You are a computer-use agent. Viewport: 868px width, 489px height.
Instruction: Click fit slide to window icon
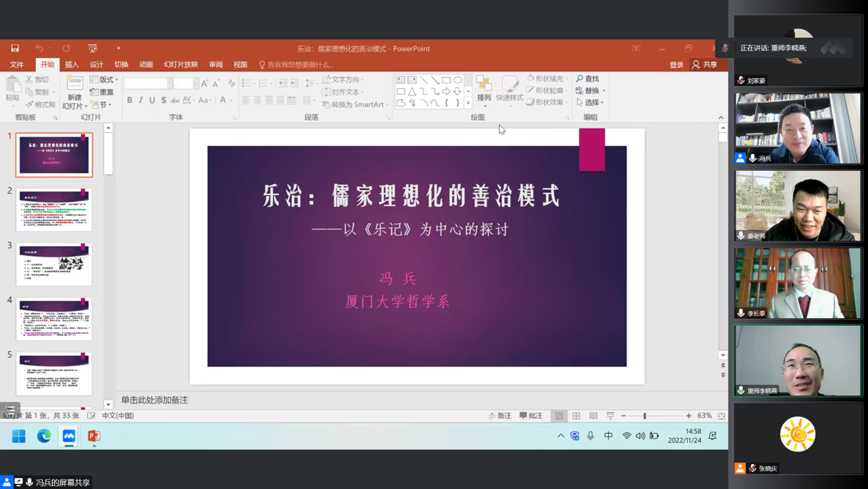point(721,416)
